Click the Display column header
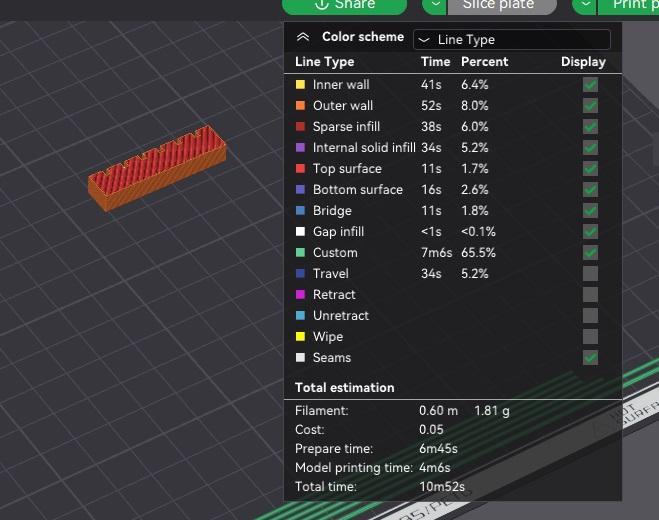Screen dimensions: 659x520 pyautogui.click(x=583, y=62)
